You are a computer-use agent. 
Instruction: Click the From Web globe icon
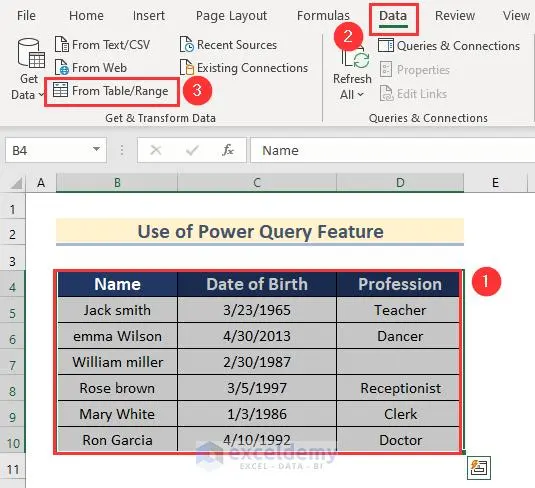(62, 68)
